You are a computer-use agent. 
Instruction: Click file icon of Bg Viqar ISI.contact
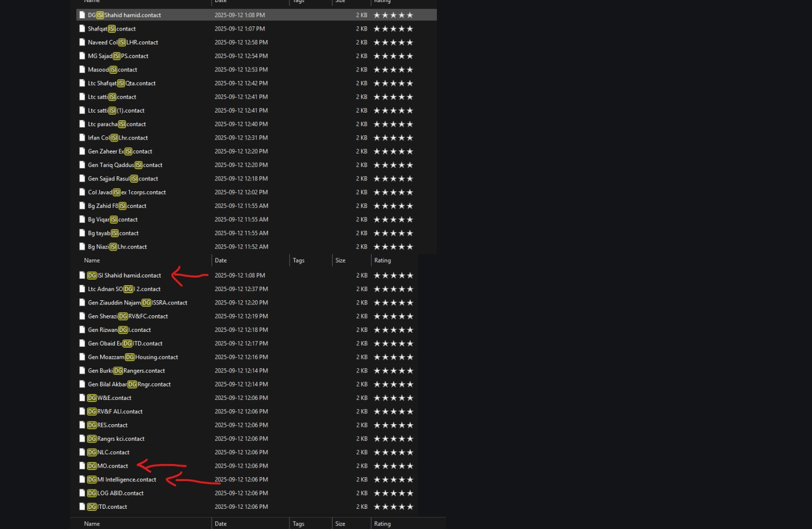point(82,219)
